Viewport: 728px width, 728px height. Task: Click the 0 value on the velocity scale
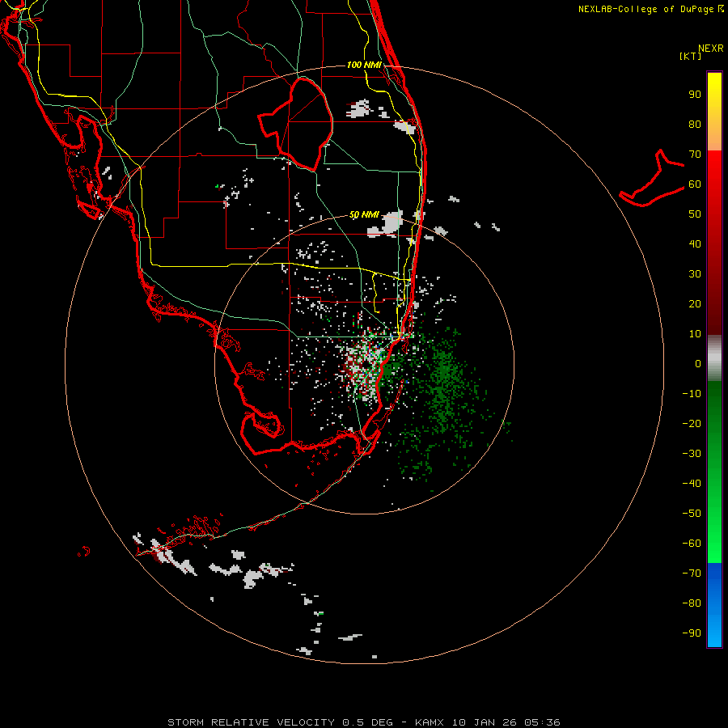698,363
